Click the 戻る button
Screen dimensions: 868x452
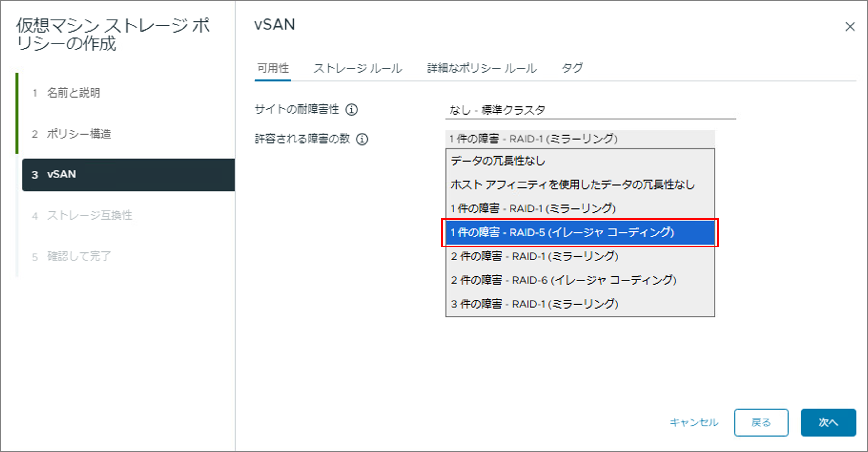coord(761,422)
